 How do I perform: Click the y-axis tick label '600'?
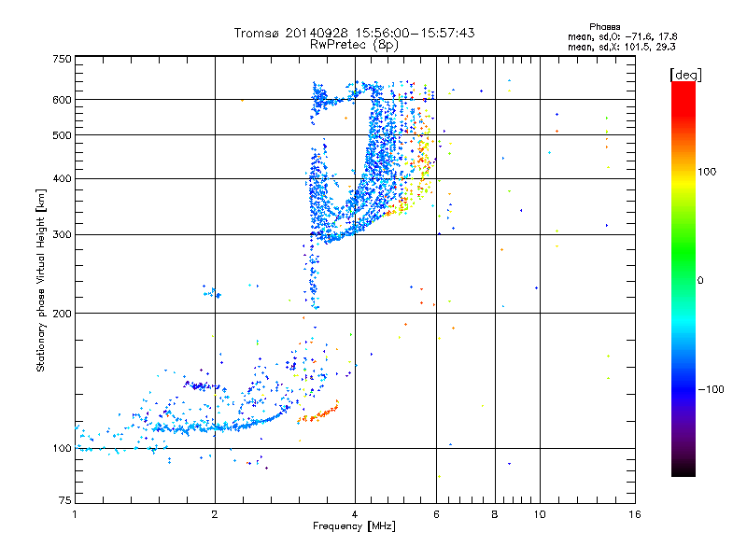click(62, 100)
